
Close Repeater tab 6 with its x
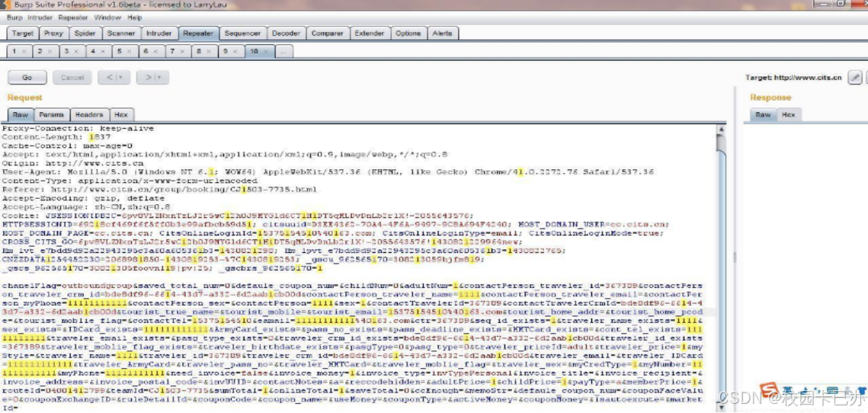point(156,52)
